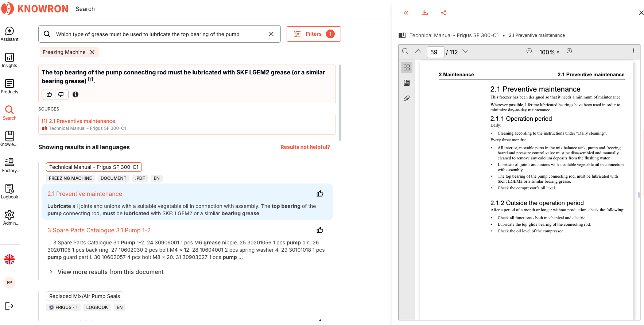Thumbs down the generated answer
Image resolution: width=644 pixels, height=325 pixels.
[61, 94]
